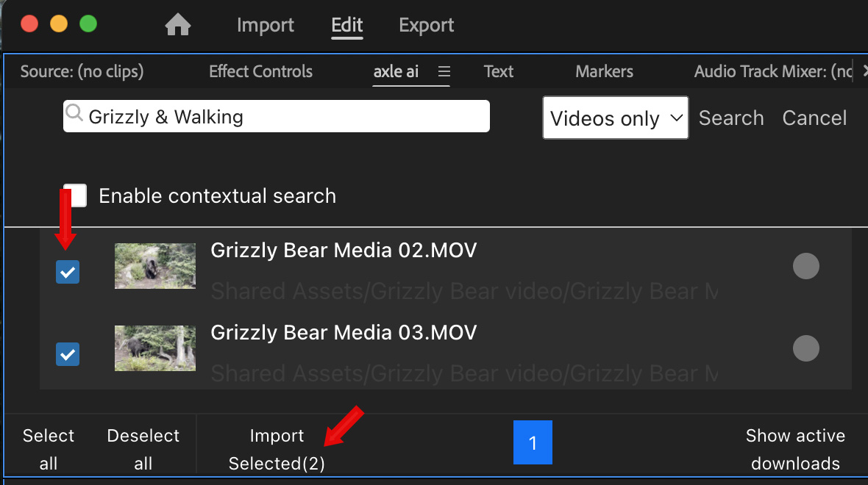Switch to the Text panel tab
The height and width of the screenshot is (485, 868).
pos(498,71)
